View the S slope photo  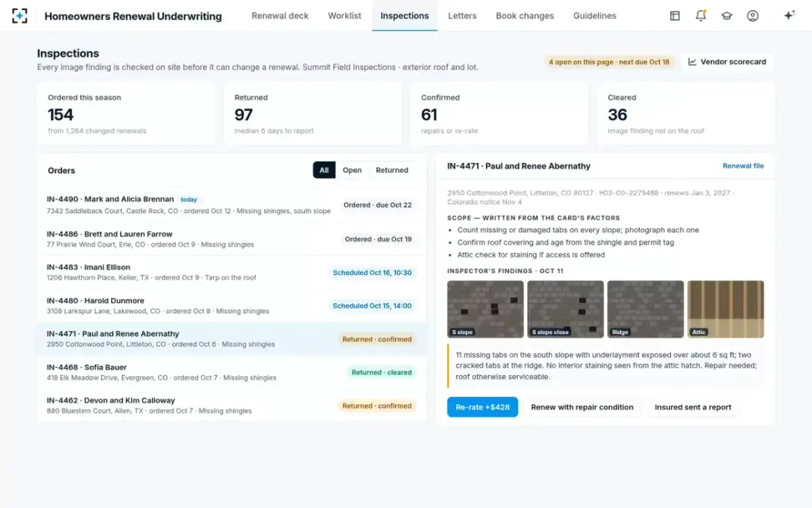click(485, 309)
